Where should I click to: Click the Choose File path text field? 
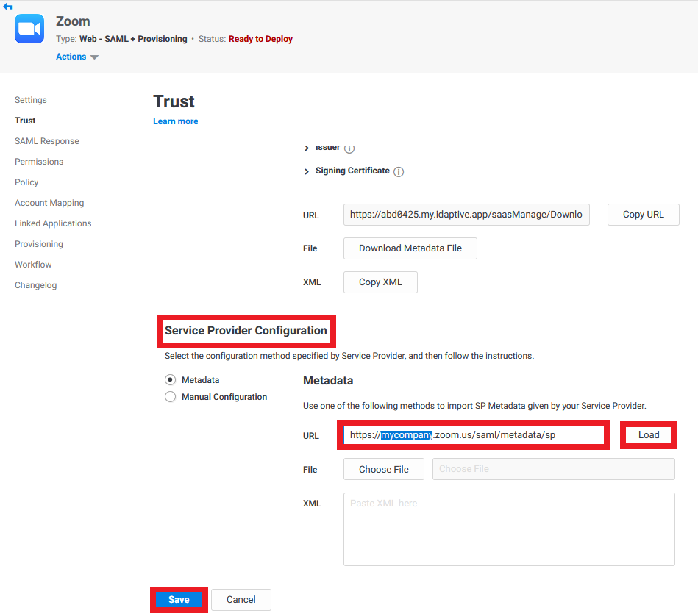[x=553, y=469]
